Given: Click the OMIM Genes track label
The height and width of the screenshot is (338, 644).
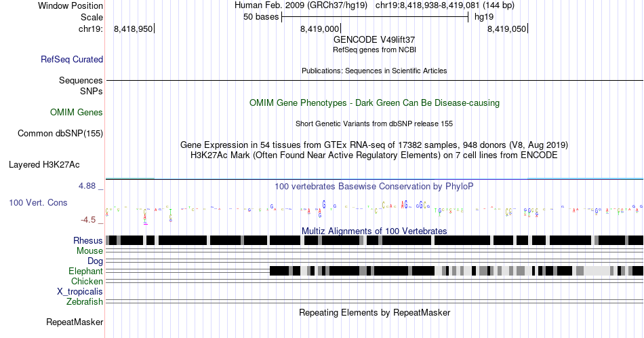Looking at the screenshot, I should point(76,112).
